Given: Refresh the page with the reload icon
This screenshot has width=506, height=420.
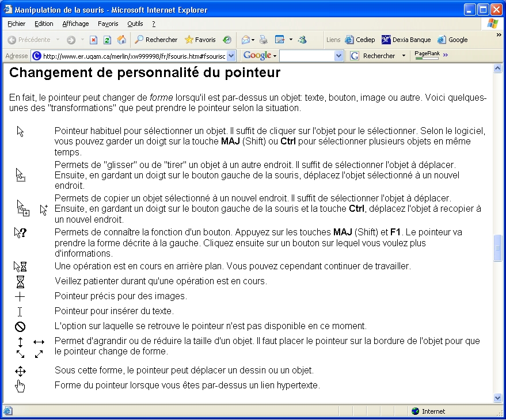Looking at the screenshot, I should 107,40.
